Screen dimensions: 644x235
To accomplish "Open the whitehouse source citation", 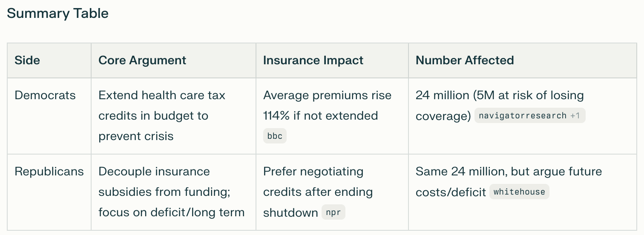I will point(519,192).
